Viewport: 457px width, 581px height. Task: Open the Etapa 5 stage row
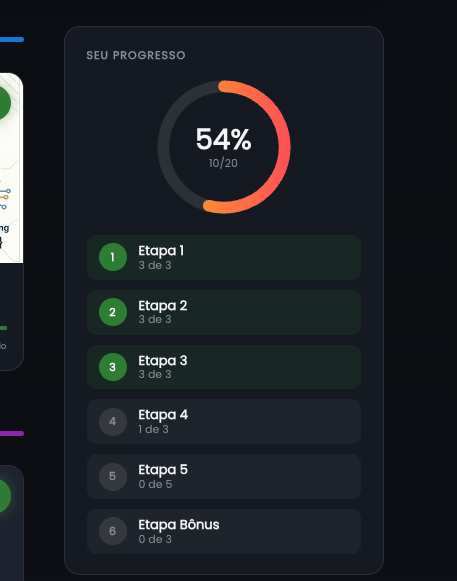click(224, 477)
